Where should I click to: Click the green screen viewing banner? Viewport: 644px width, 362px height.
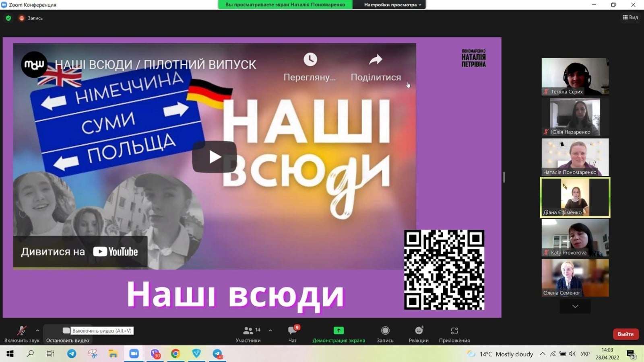[285, 5]
